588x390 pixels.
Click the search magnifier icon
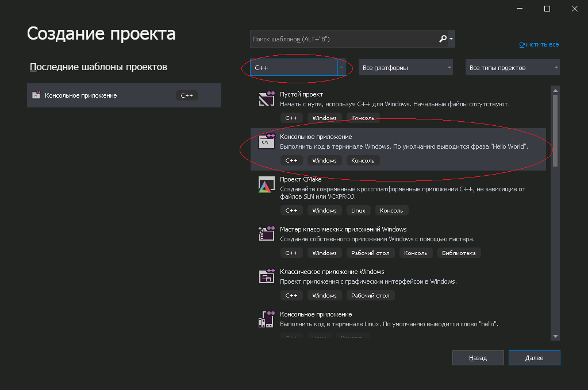pyautogui.click(x=443, y=38)
